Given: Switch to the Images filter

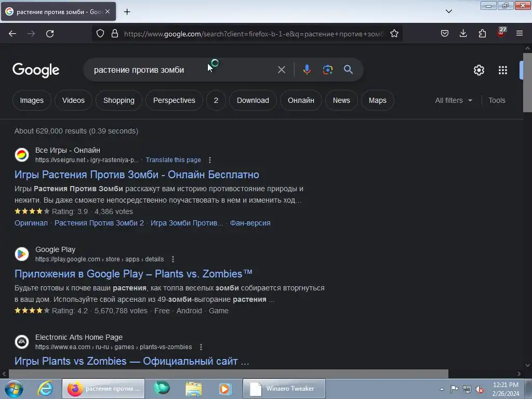Looking at the screenshot, I should point(32,100).
